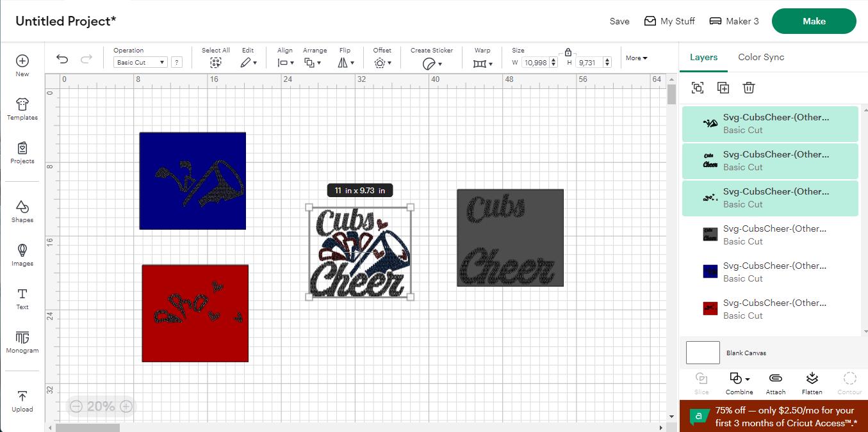
Task: Open the Shapes panel
Action: [22, 212]
